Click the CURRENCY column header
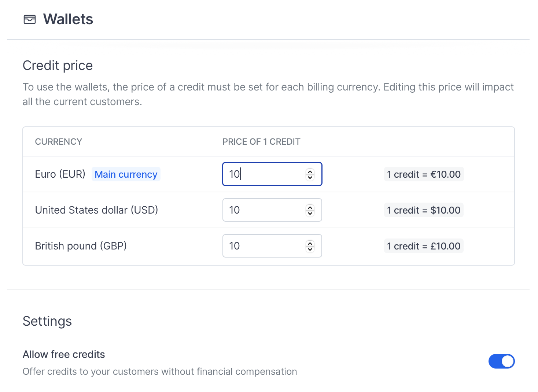The image size is (538, 392). click(x=59, y=142)
